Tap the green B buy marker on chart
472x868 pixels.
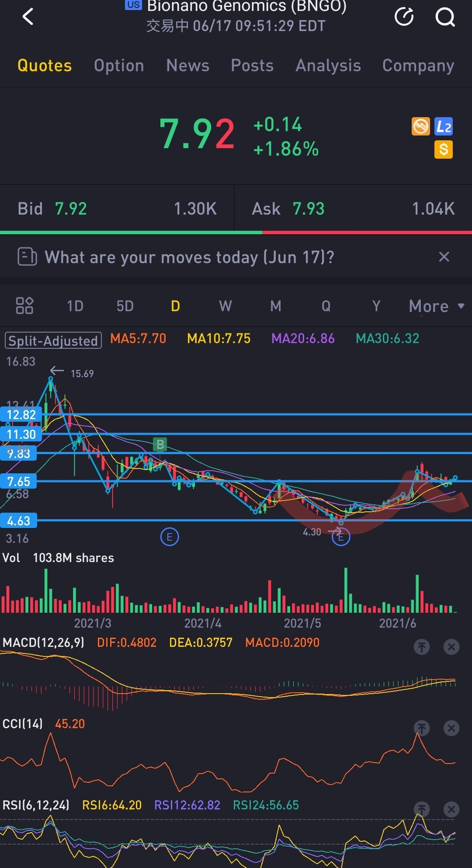click(x=160, y=445)
